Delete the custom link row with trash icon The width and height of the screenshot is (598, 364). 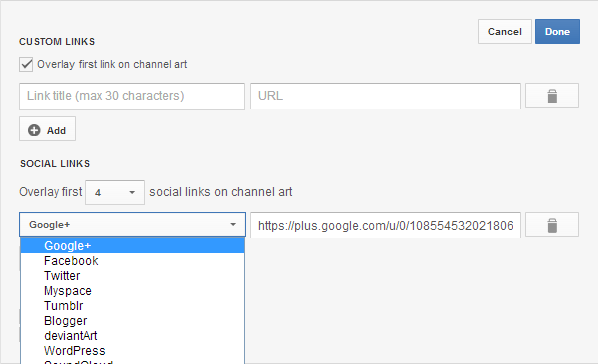[x=552, y=96]
